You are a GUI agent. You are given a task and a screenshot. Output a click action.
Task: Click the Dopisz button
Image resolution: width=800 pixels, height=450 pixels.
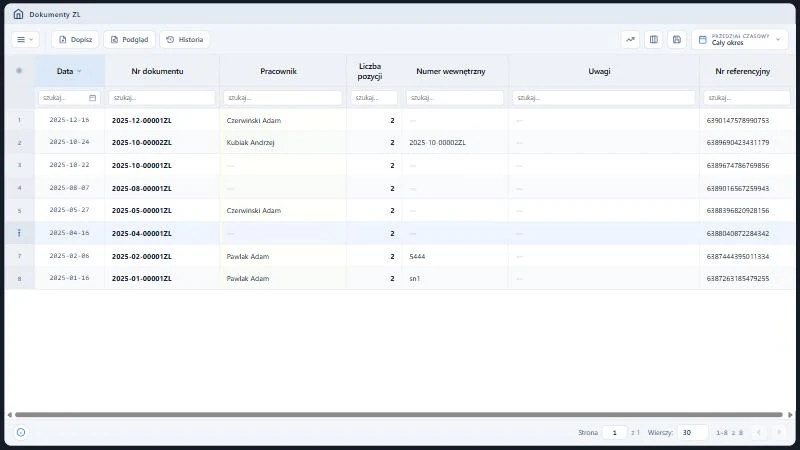coord(75,39)
